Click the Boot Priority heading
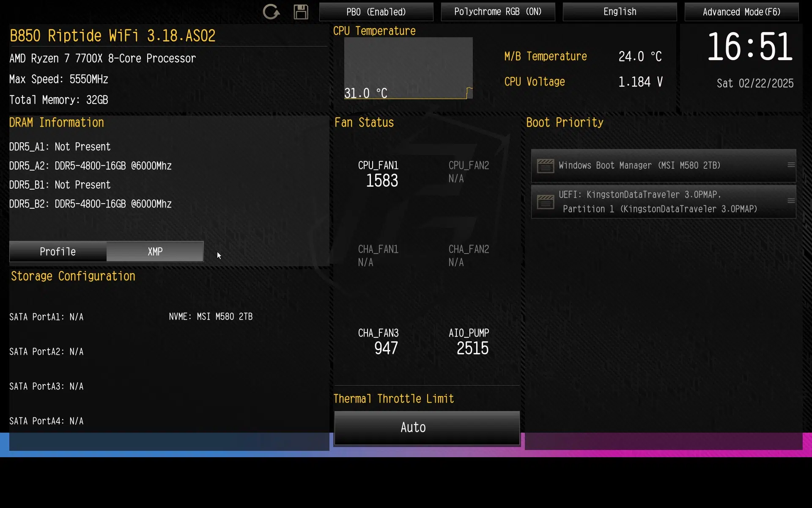The image size is (812, 508). coord(565,123)
